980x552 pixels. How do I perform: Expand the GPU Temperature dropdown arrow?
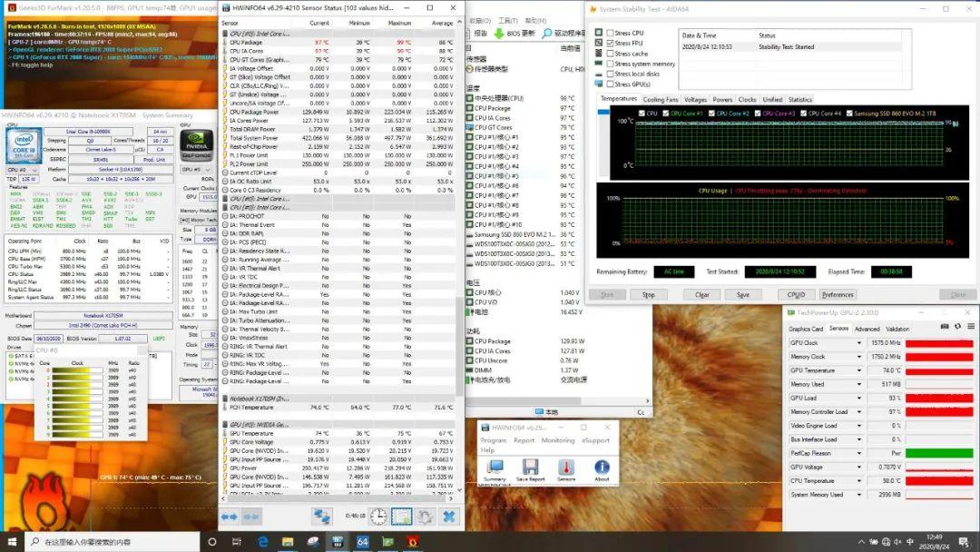(x=859, y=370)
